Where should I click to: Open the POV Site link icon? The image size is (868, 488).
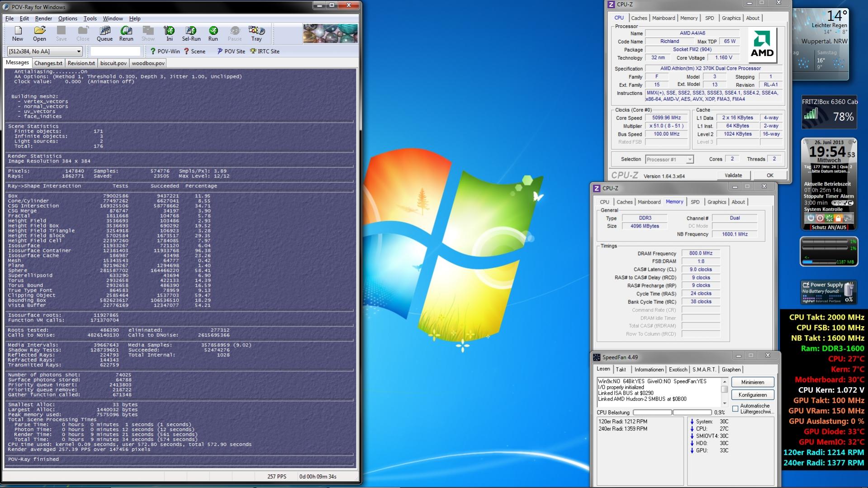(x=231, y=51)
